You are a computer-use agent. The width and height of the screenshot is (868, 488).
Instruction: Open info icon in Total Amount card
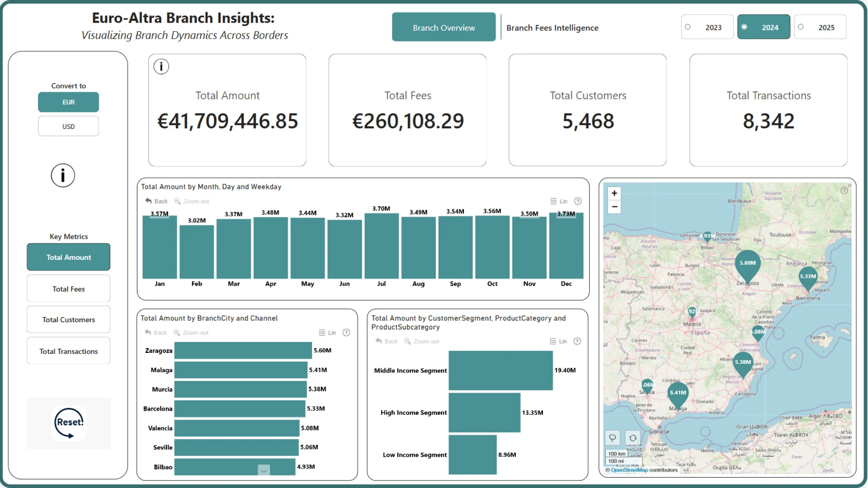click(x=161, y=66)
